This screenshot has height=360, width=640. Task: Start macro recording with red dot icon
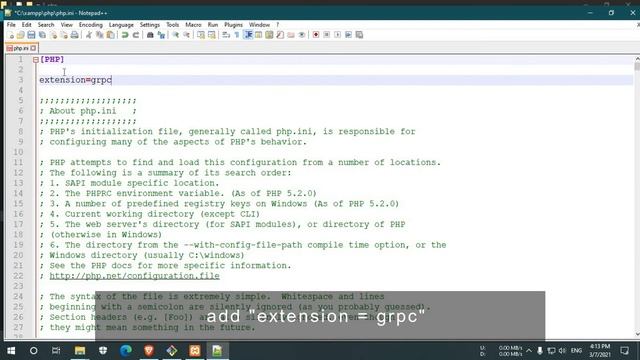click(316, 35)
